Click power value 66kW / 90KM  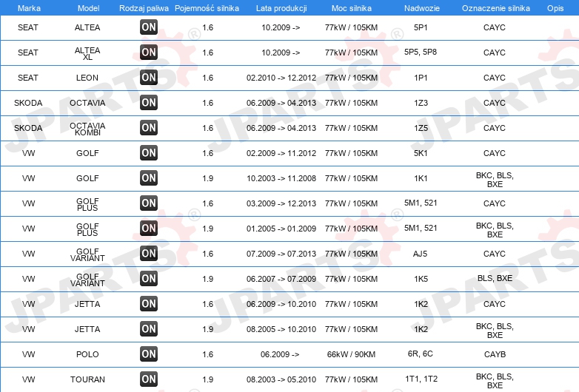point(351,354)
